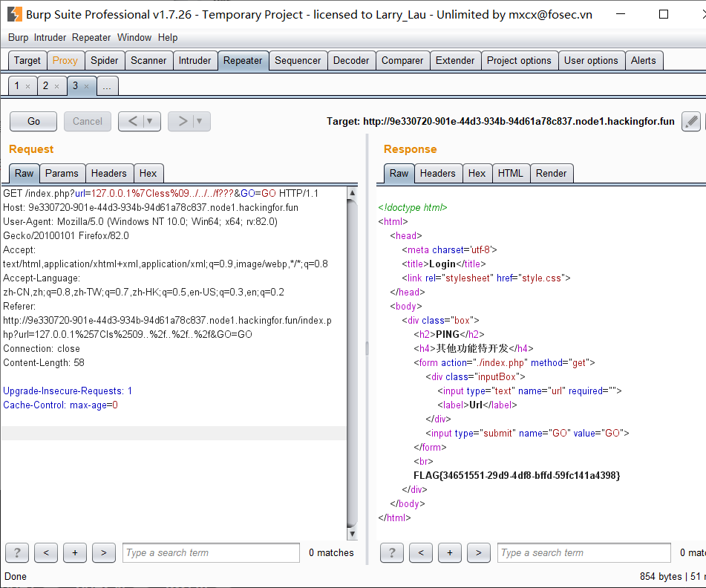The width and height of the screenshot is (706, 588).
Task: Select the request Headers tab
Action: pyautogui.click(x=109, y=173)
